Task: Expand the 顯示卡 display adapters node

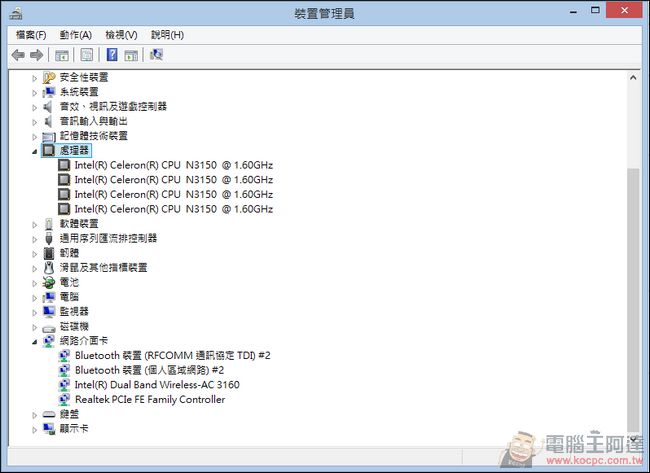Action: coord(35,429)
